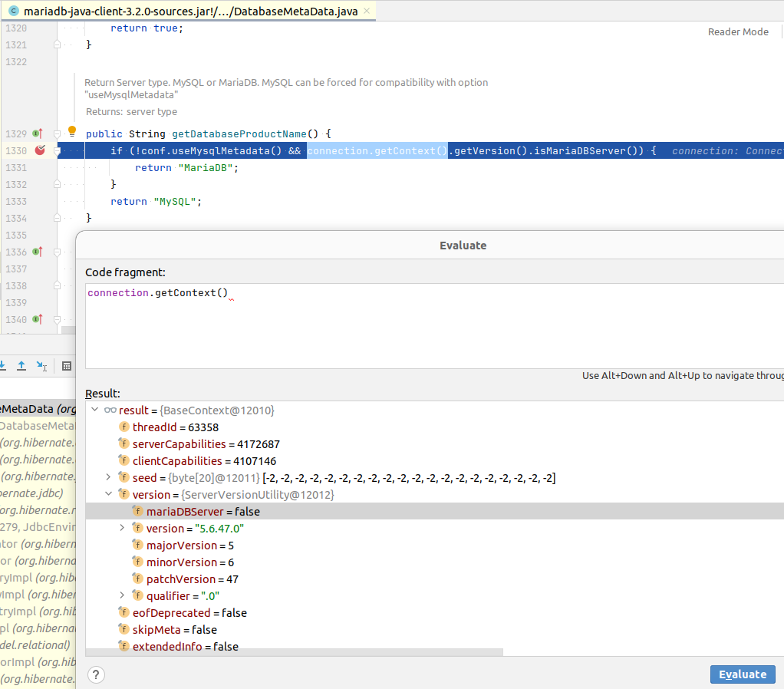
Task: Click the Reader Mode label
Action: (x=737, y=32)
